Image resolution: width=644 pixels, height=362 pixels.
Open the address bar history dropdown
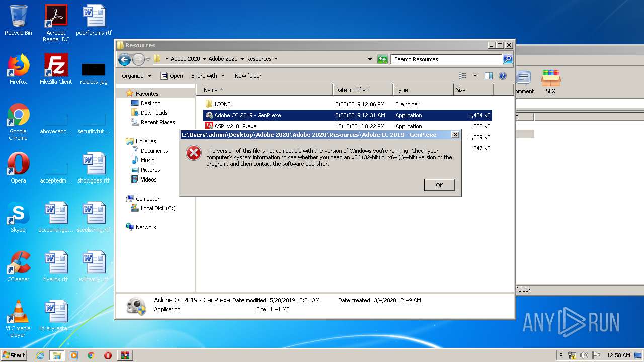[x=370, y=59]
